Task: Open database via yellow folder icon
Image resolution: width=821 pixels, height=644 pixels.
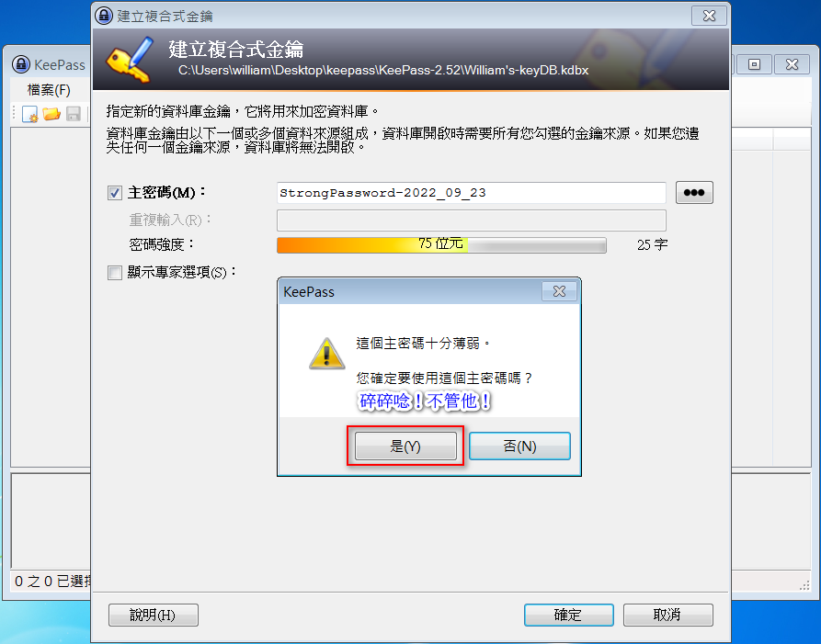Action: (51, 114)
